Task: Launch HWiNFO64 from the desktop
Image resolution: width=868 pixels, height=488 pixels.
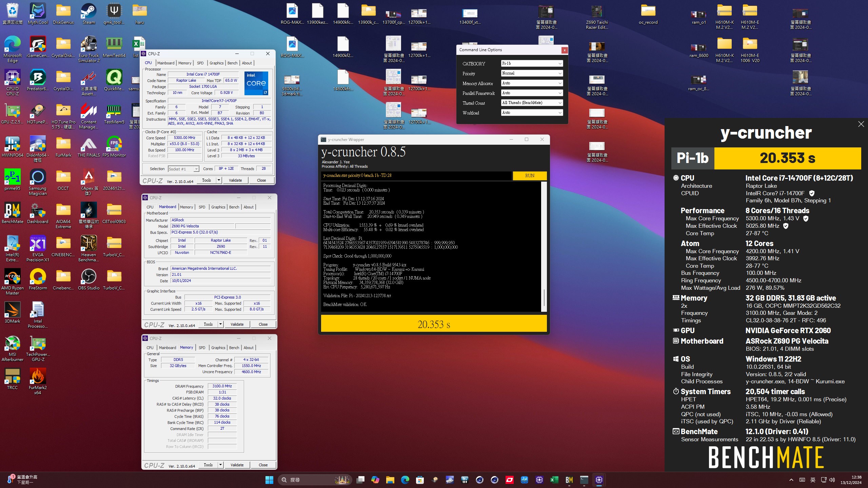Action: 13,146
